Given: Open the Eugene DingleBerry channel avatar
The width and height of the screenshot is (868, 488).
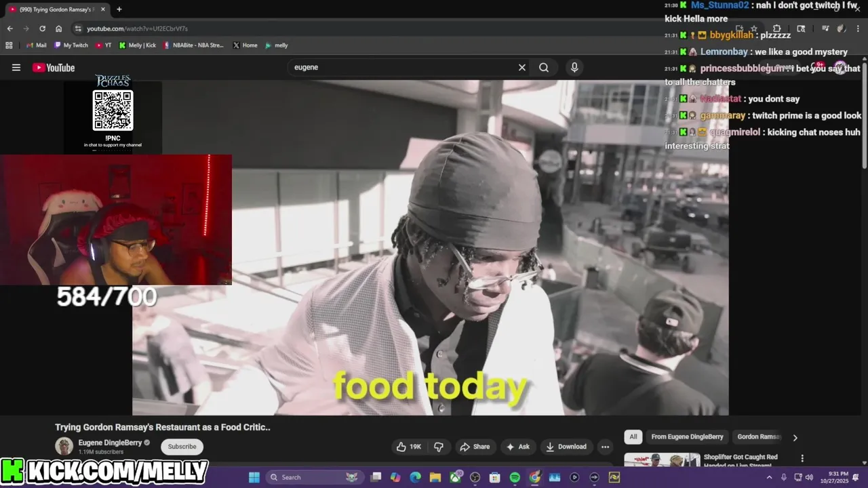Looking at the screenshot, I should 64,446.
